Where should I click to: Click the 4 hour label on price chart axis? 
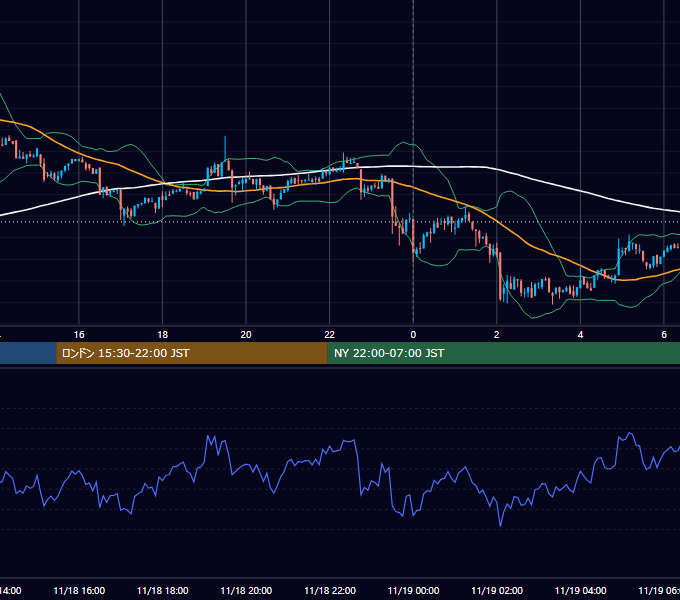click(x=580, y=335)
